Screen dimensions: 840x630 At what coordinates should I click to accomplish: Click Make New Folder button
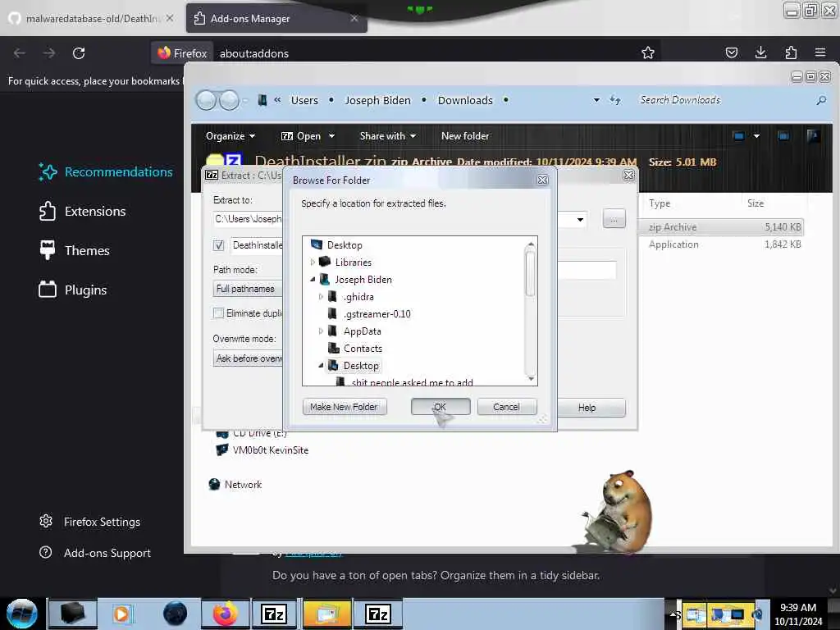[x=345, y=407]
